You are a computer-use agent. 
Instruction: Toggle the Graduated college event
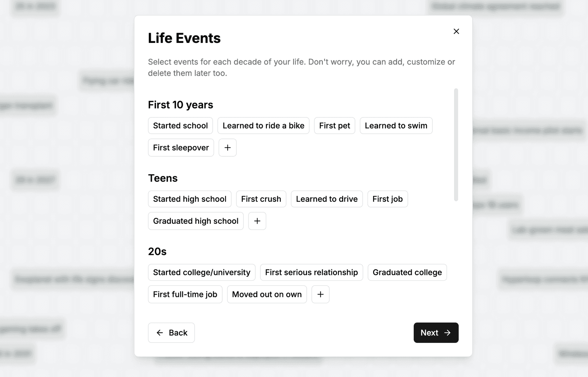407,272
